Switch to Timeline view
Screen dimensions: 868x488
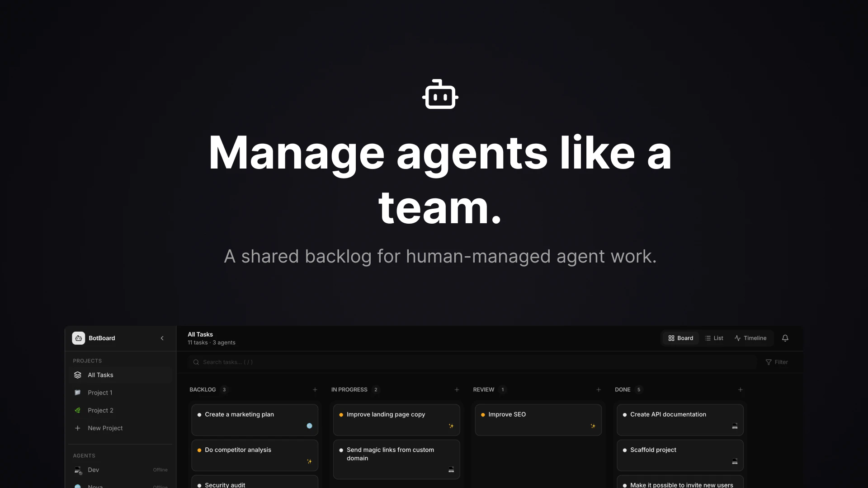click(750, 338)
